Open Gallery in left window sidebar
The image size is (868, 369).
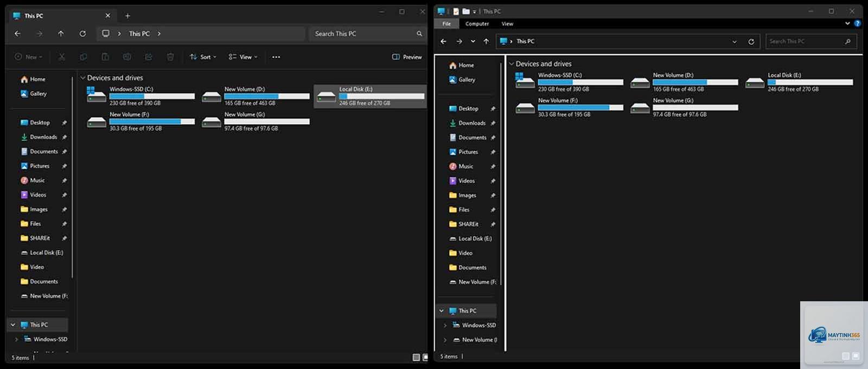(x=34, y=94)
